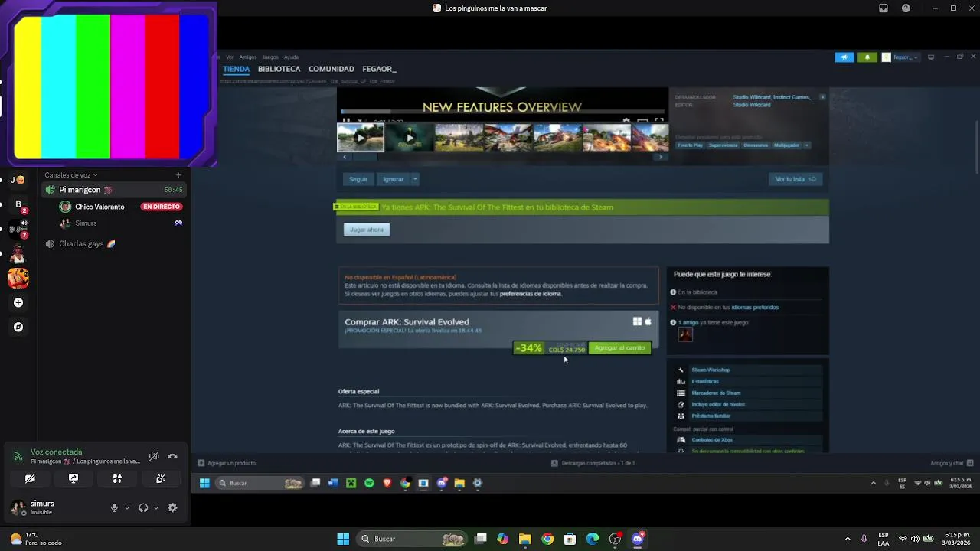Deafen Discord with headphones icon
The width and height of the screenshot is (980, 551).
[x=143, y=507]
